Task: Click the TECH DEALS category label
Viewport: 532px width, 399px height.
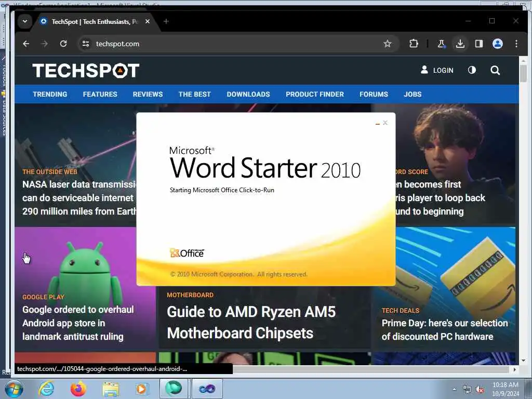Action: click(401, 311)
